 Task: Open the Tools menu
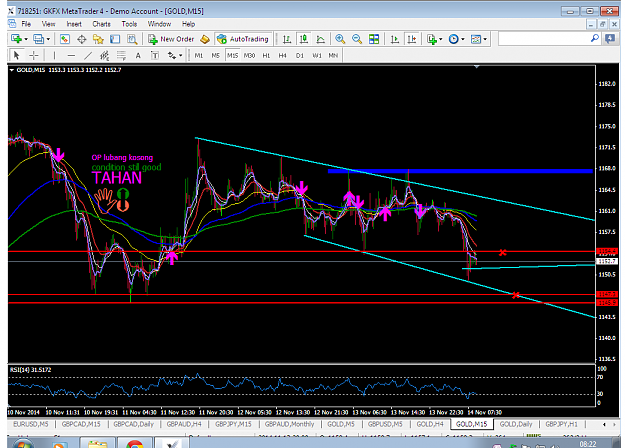tap(129, 24)
